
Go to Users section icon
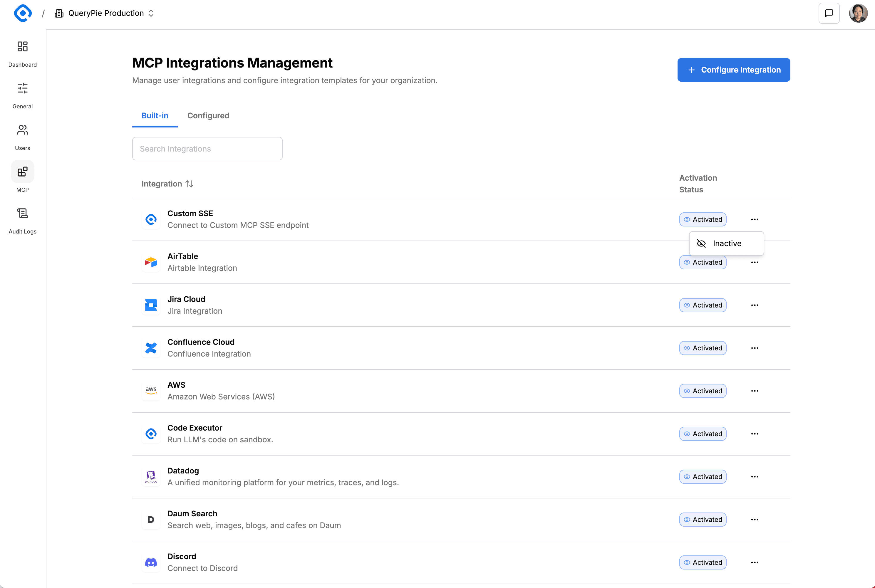click(23, 130)
